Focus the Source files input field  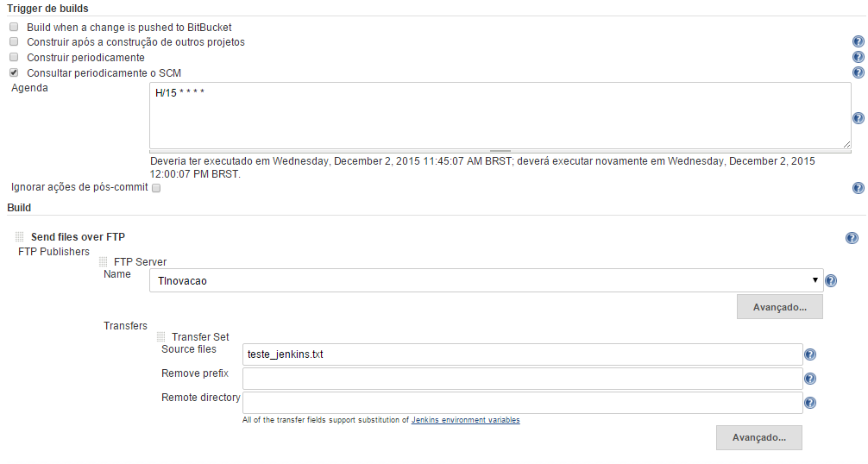click(522, 354)
